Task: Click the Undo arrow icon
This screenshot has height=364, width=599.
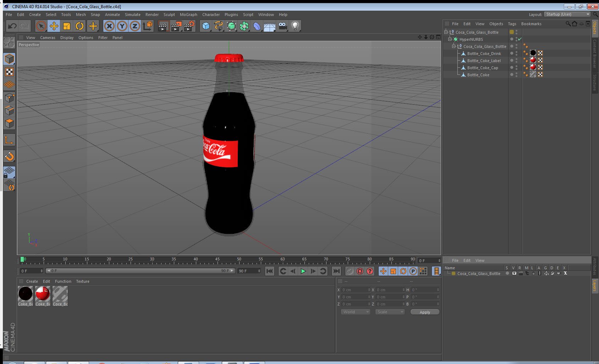Action: click(x=12, y=26)
